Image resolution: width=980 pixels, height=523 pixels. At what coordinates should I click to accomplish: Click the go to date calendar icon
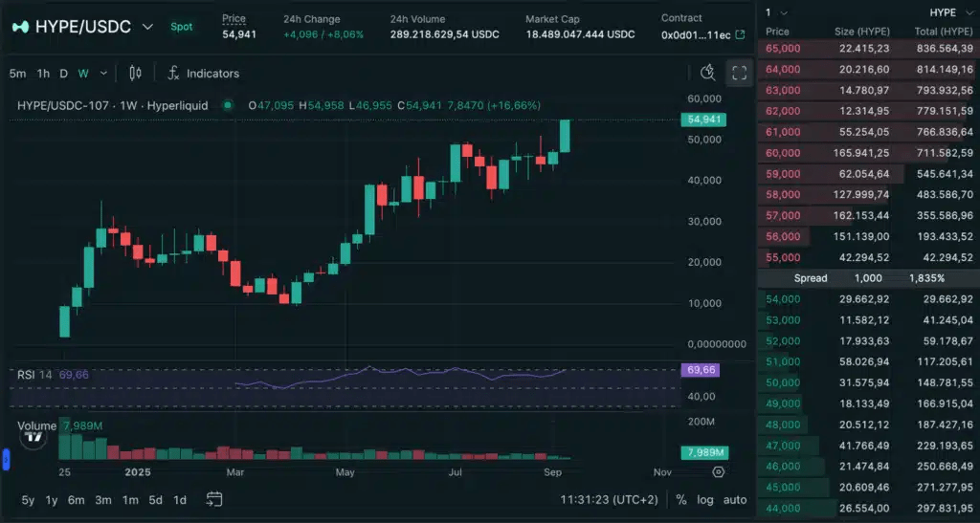[x=214, y=499]
